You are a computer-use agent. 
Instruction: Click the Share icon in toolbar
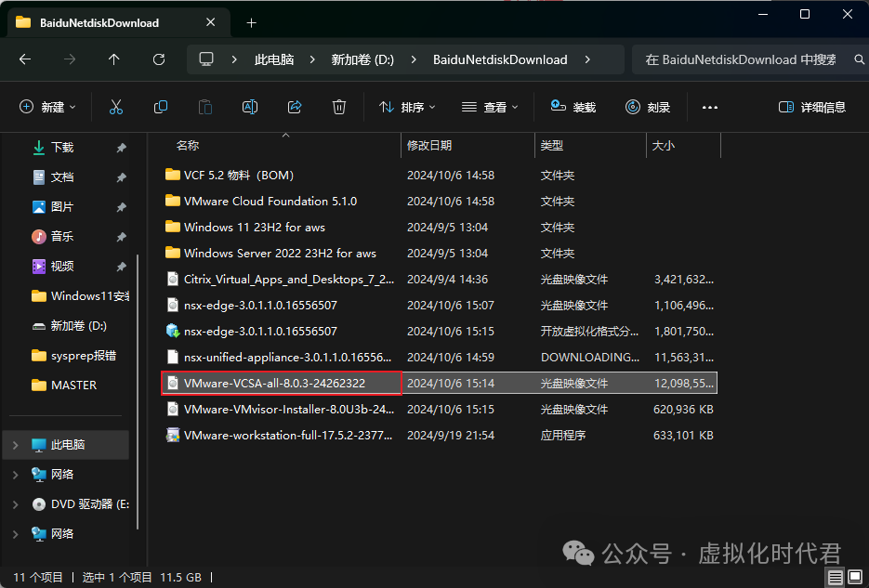[x=295, y=107]
